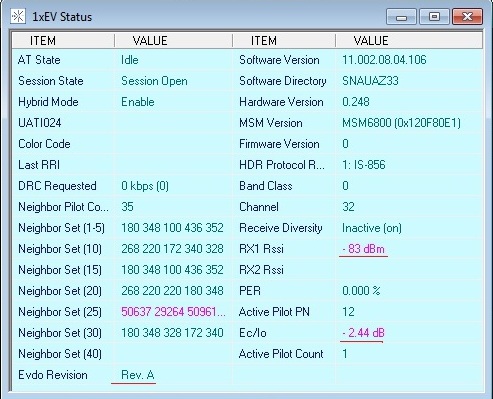This screenshot has height=399, width=493.
Task: Select the Neighbor Set (10) value
Action: 172,249
